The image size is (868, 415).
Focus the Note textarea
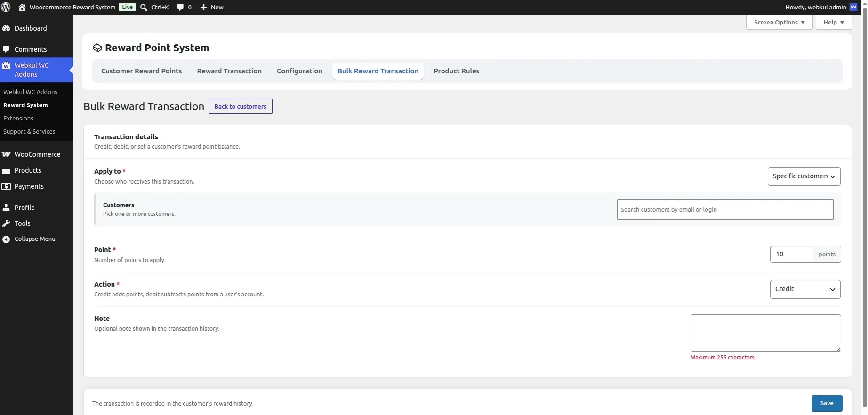tap(765, 333)
